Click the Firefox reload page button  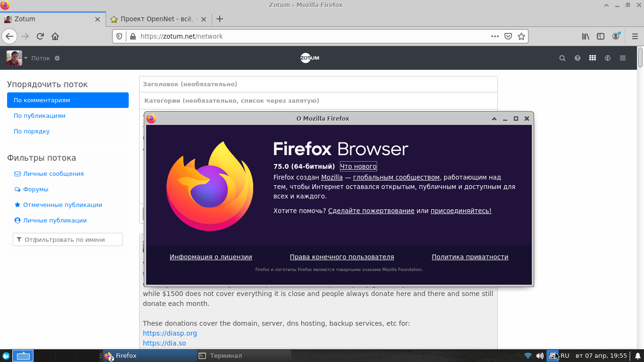(x=41, y=36)
